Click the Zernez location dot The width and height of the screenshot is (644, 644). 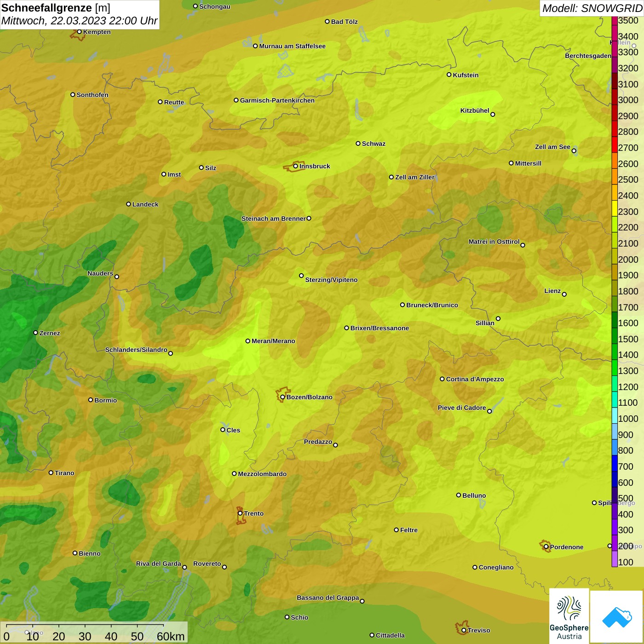[x=35, y=333]
